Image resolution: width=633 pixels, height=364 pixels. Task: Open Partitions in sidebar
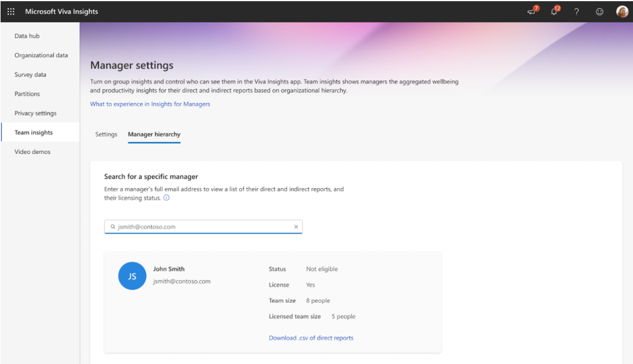tap(27, 94)
